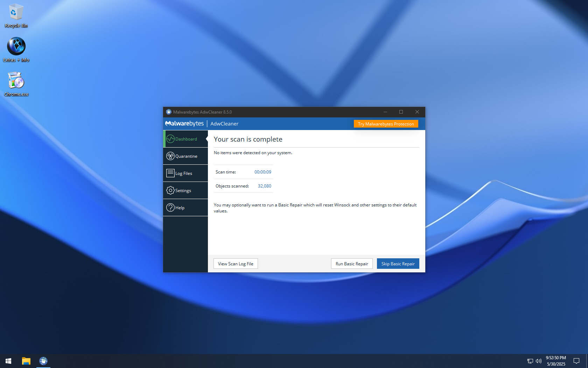
Task: Click View Scan Log File button
Action: [x=236, y=264]
